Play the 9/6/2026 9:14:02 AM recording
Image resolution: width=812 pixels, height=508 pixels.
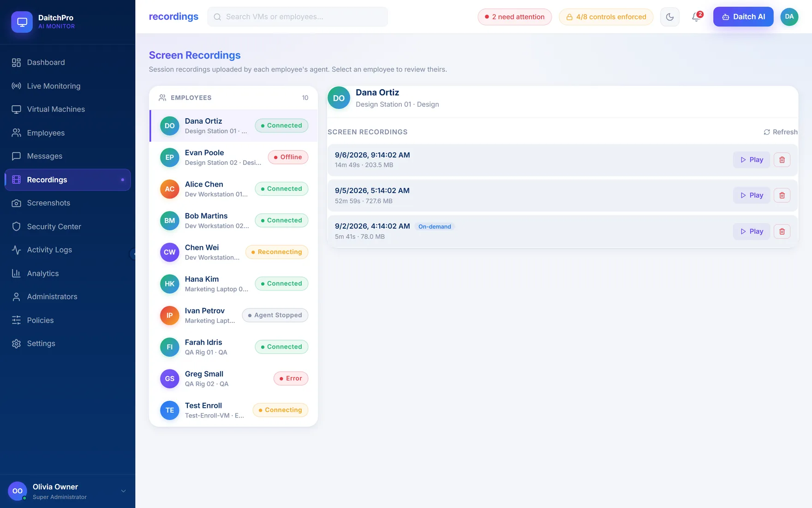point(752,160)
